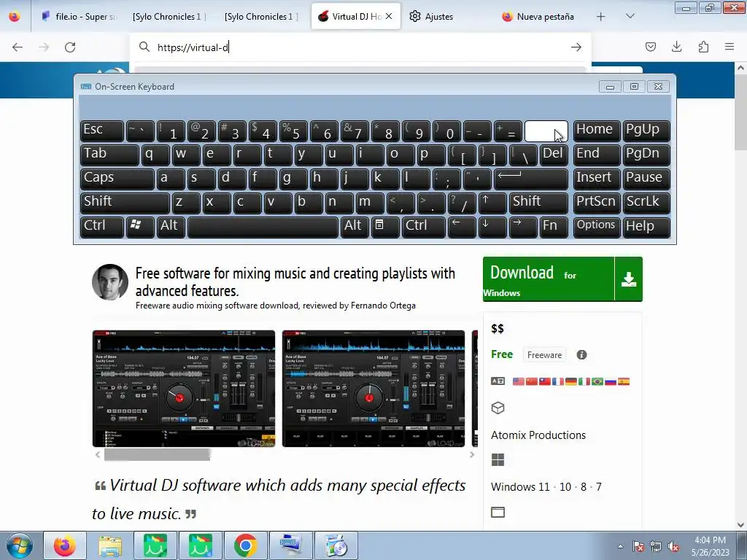Image resolution: width=747 pixels, height=560 pixels.
Task: Click the muted volume tray icon
Action: click(x=673, y=546)
